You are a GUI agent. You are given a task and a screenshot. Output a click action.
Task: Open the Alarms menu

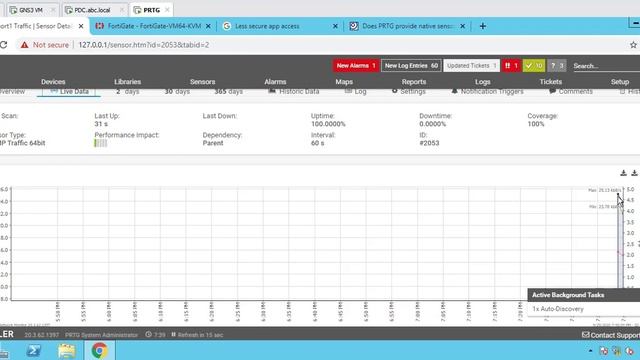tap(275, 82)
